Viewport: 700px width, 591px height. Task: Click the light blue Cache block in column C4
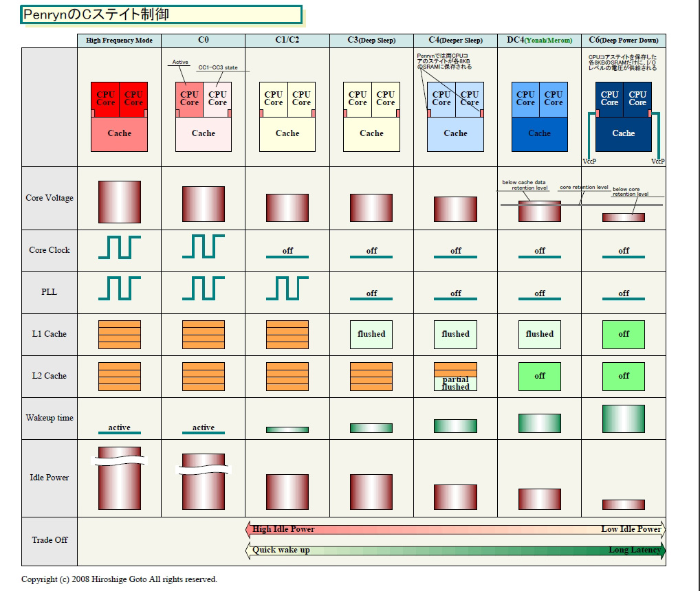click(455, 134)
